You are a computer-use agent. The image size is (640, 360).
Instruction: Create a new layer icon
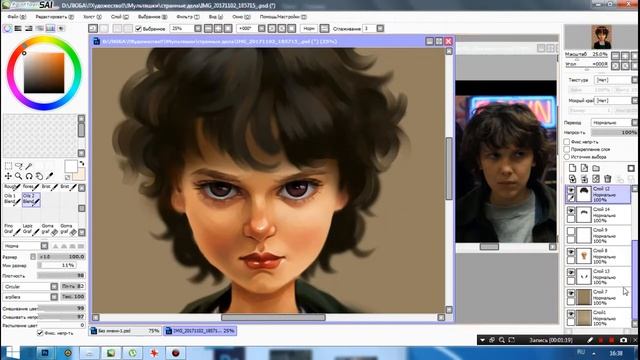[572, 168]
